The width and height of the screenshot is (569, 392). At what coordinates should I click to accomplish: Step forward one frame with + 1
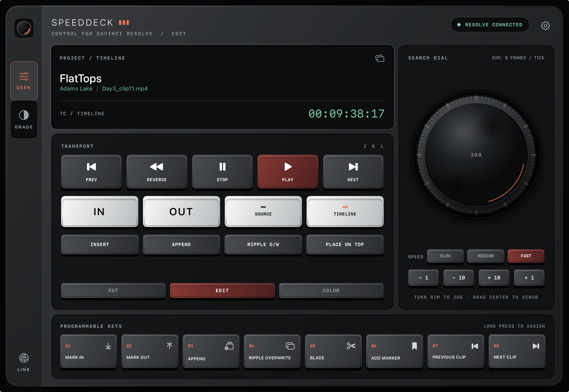coord(529,278)
